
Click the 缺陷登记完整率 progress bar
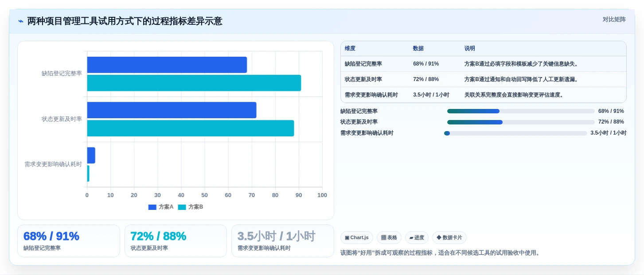[x=521, y=111]
